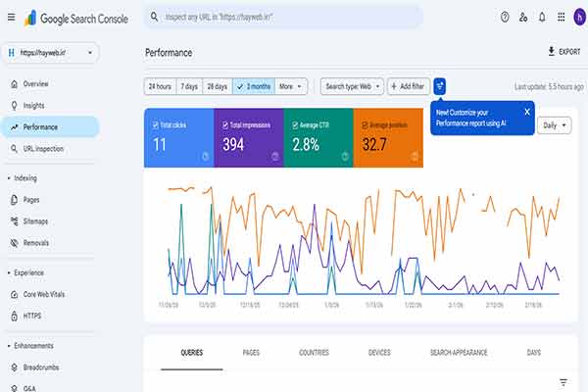Click the URL inspection search field
This screenshot has height=392, width=588.
click(284, 18)
